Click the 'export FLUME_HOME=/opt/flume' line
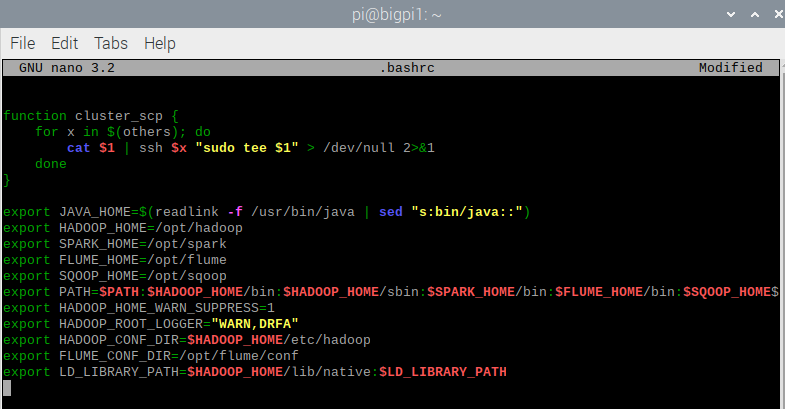The width and height of the screenshot is (785, 409). pyautogui.click(x=115, y=260)
